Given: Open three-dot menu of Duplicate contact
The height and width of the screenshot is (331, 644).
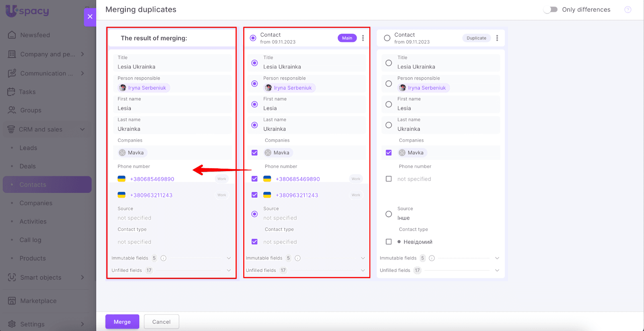Looking at the screenshot, I should point(497,38).
